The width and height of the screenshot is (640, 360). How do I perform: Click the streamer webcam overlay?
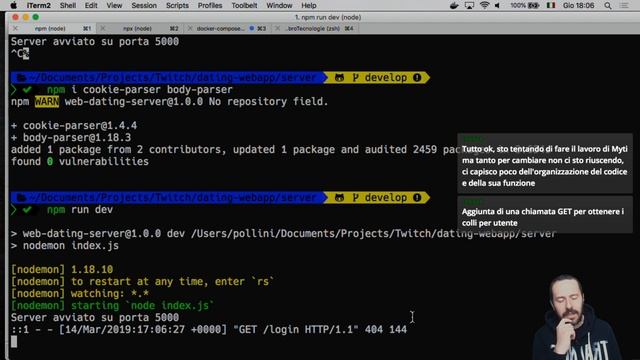(576, 318)
